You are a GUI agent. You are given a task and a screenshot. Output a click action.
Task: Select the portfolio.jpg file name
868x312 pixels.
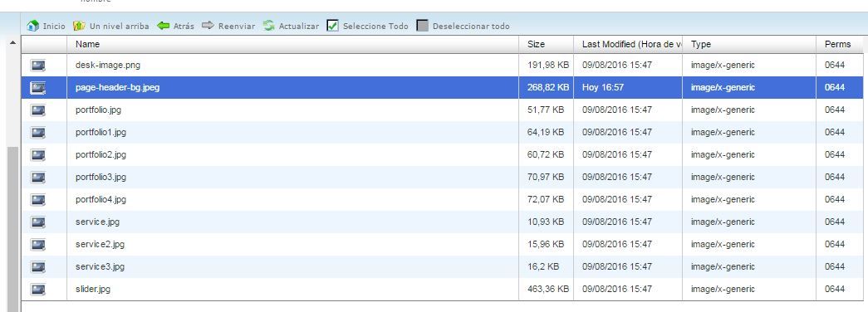99,110
